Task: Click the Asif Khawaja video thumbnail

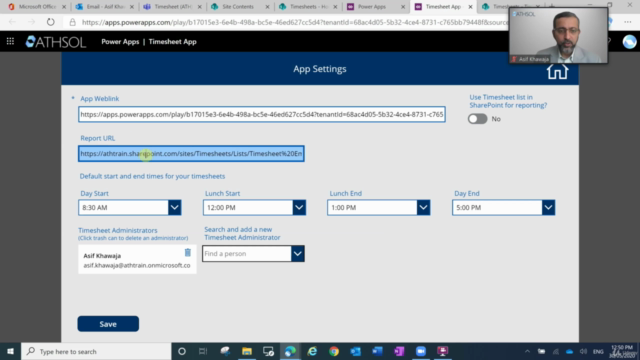Action: tap(558, 36)
